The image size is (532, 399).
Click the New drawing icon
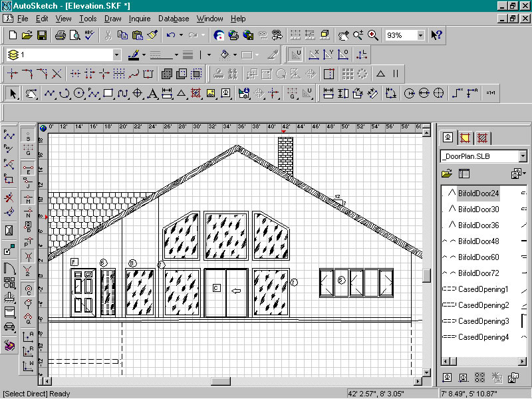point(13,35)
